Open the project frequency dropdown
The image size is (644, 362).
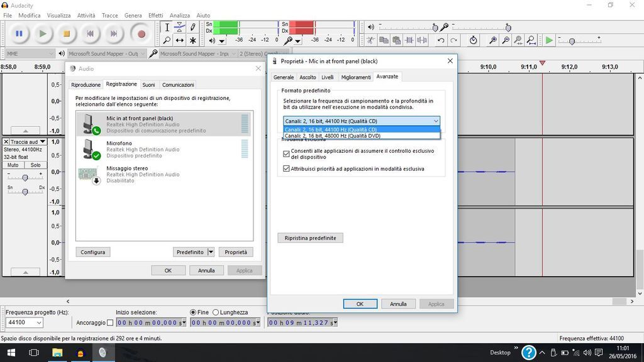point(38,322)
